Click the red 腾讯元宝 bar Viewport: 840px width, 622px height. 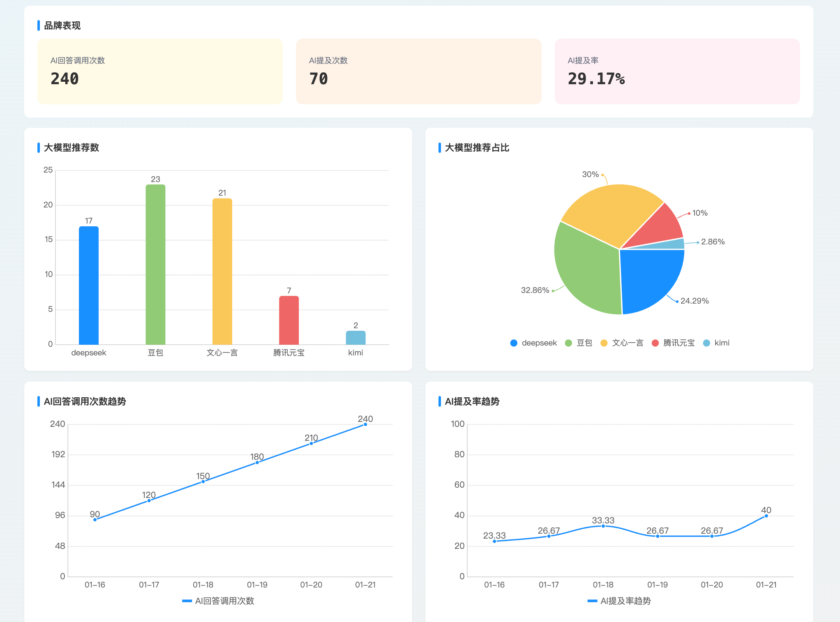point(289,320)
